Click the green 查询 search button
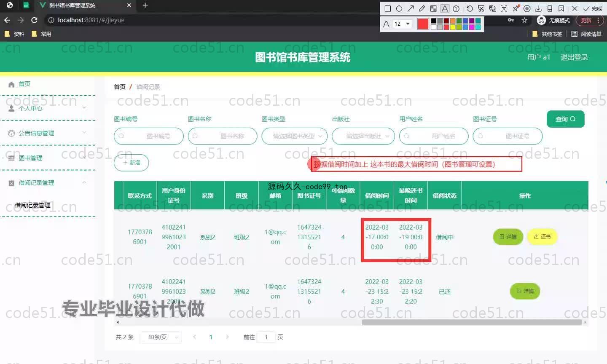Image resolution: width=607 pixels, height=364 pixels. click(x=566, y=119)
